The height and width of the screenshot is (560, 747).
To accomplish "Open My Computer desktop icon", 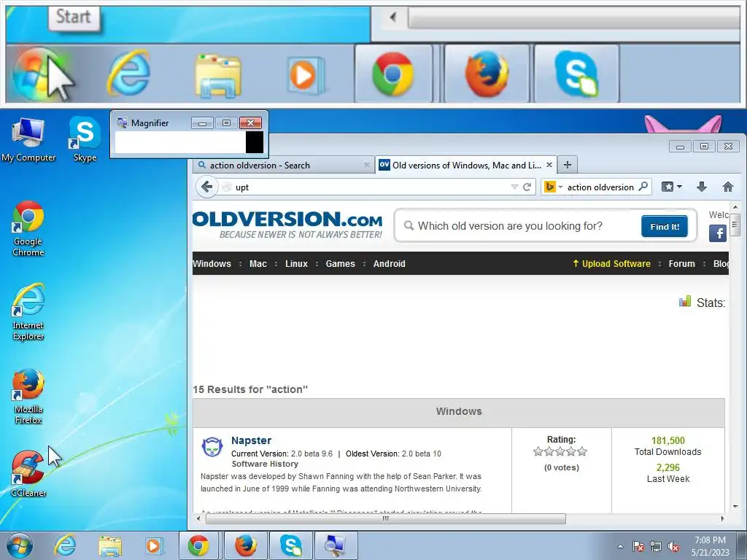I will click(28, 139).
